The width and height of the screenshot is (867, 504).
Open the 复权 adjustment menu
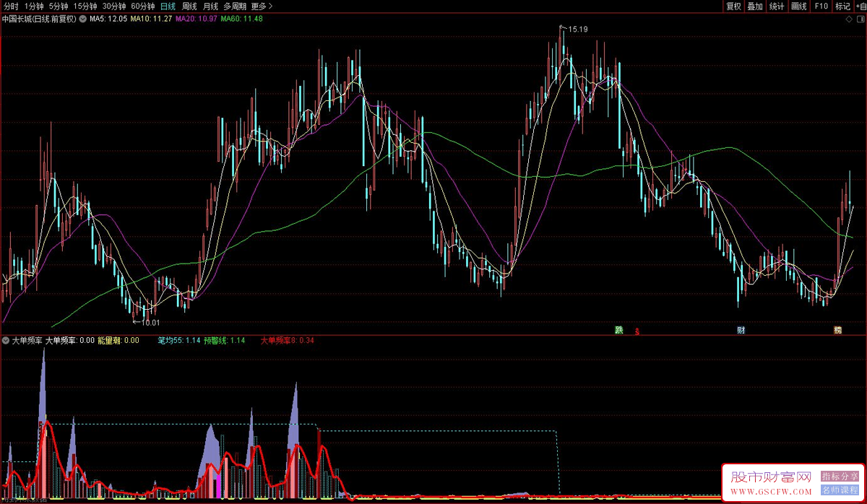(x=734, y=6)
